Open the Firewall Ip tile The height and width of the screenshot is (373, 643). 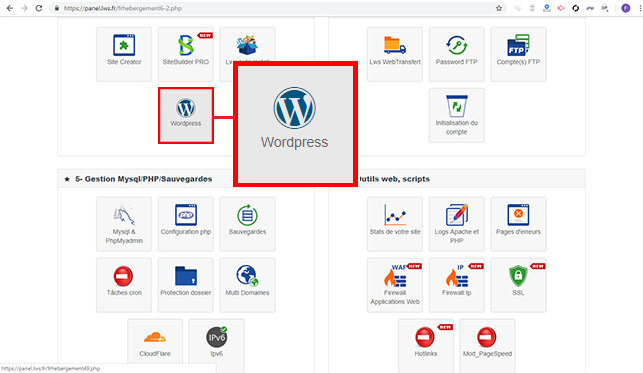point(456,285)
